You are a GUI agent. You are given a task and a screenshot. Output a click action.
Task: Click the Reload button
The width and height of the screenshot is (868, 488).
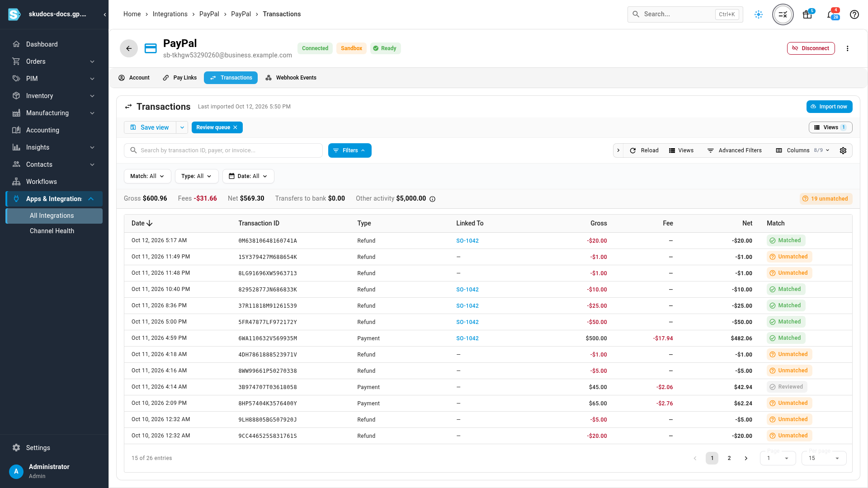pyautogui.click(x=644, y=150)
